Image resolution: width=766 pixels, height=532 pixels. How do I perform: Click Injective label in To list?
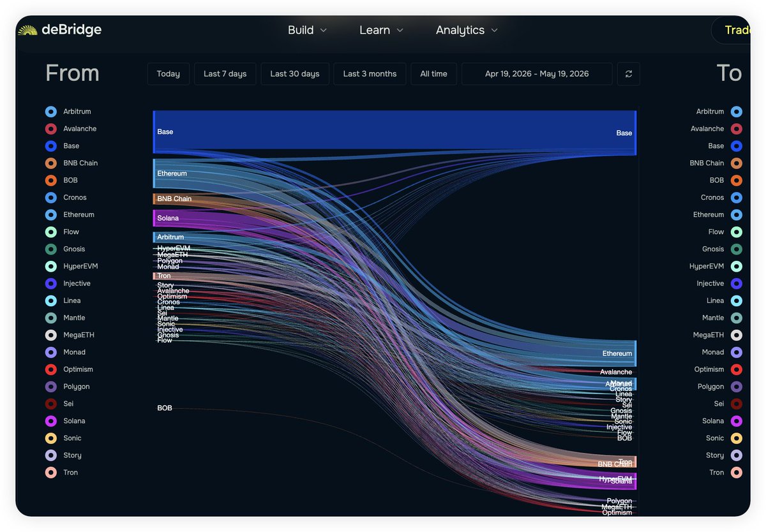(710, 284)
